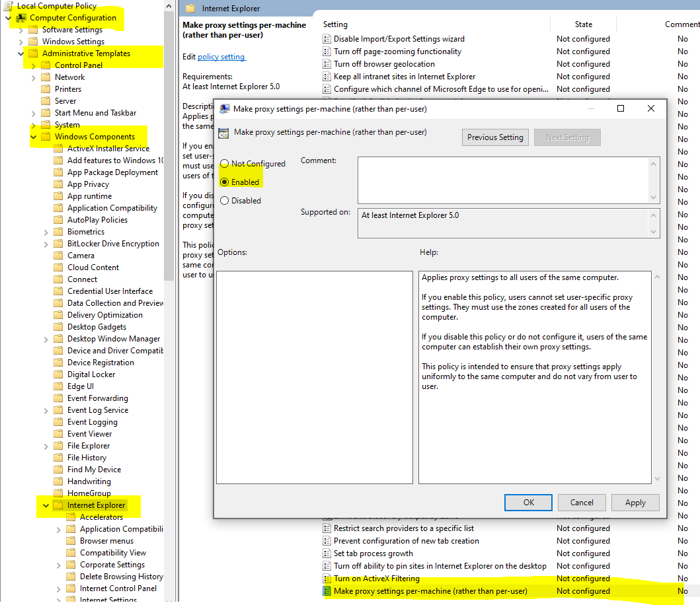Click inside the Comment text box

point(503,180)
